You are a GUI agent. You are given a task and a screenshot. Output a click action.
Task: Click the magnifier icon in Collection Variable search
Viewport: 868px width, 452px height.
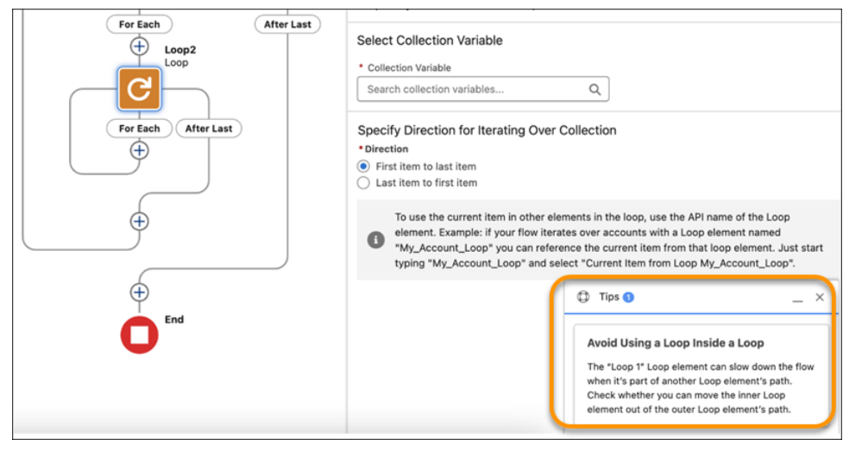(594, 89)
